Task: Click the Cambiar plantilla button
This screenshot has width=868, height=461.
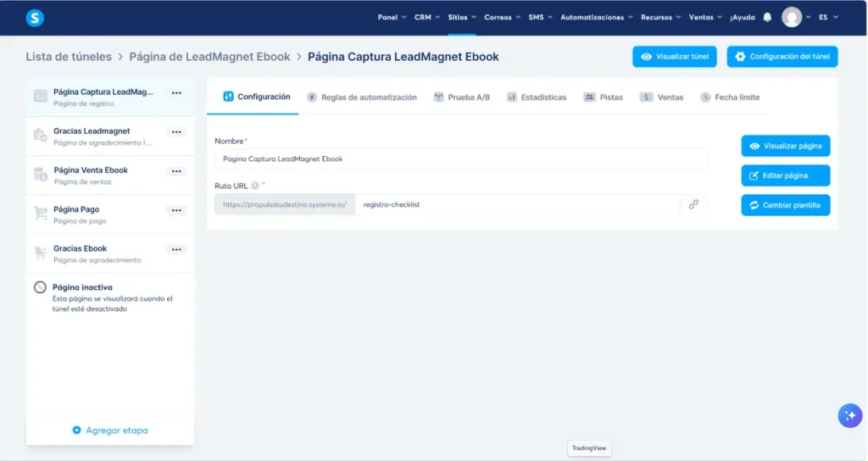Action: pos(786,205)
